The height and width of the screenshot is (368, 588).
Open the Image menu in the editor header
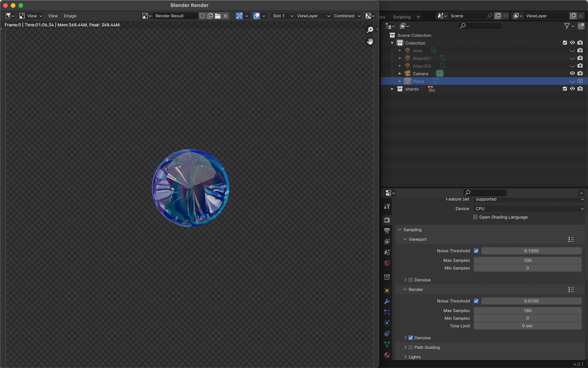70,16
